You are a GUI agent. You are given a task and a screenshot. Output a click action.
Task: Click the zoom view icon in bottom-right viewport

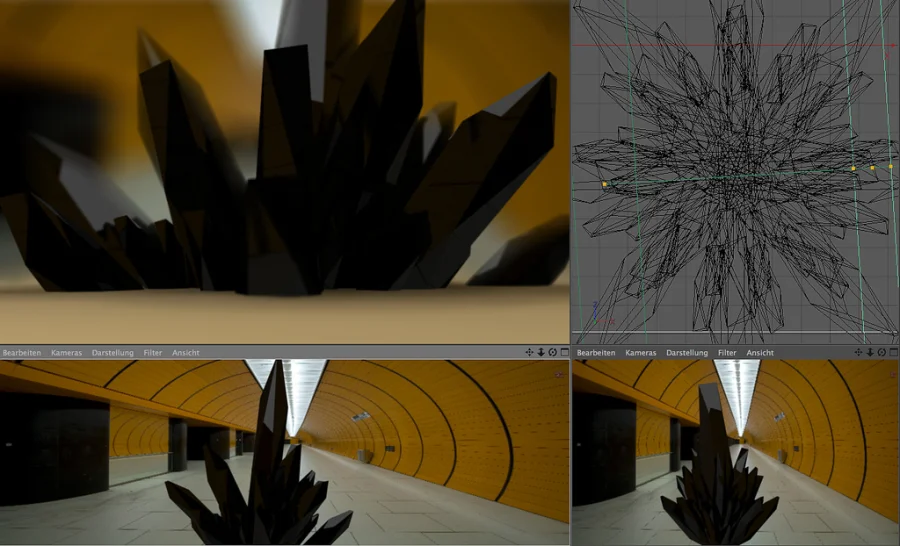pos(872,353)
